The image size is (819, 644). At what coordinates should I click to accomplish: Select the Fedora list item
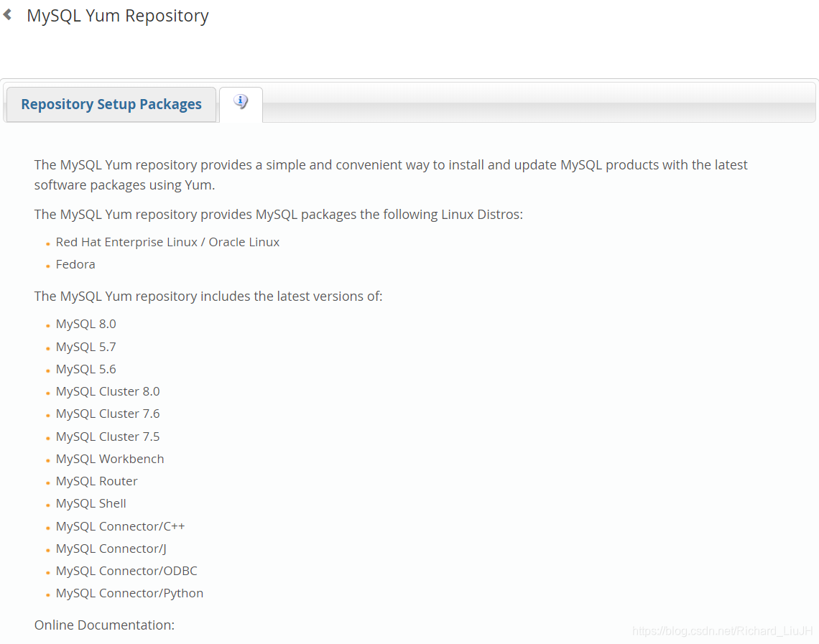pyautogui.click(x=75, y=265)
